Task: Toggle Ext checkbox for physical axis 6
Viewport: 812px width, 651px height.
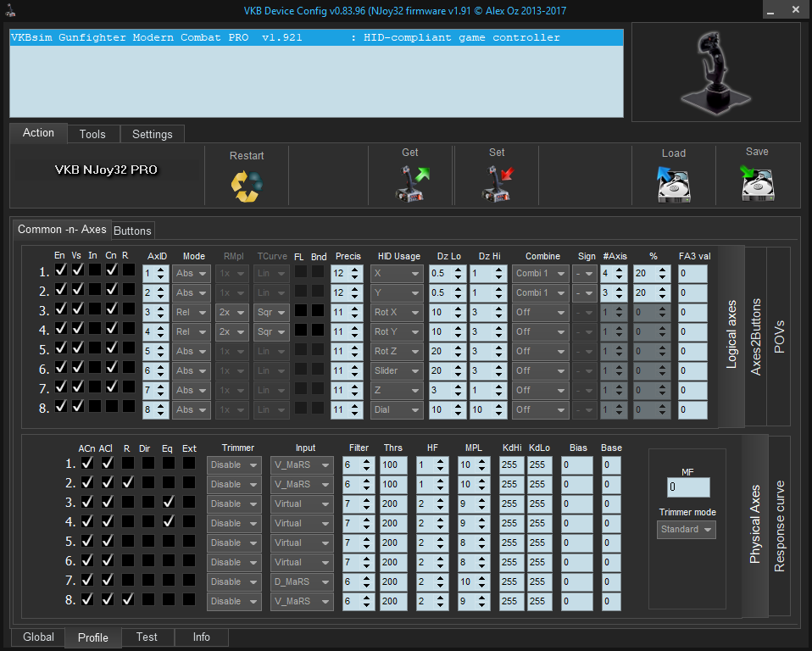Action: click(189, 560)
